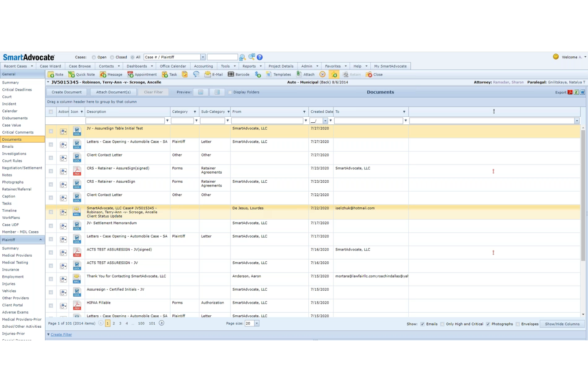This screenshot has width=588, height=392.
Task: Collapse case header JV5015345 arrow
Action: coord(48,82)
